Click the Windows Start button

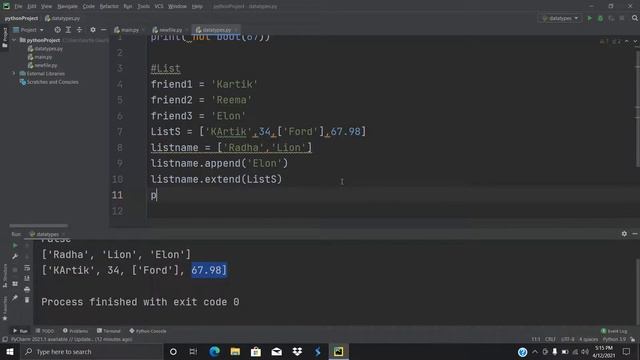coord(9,351)
